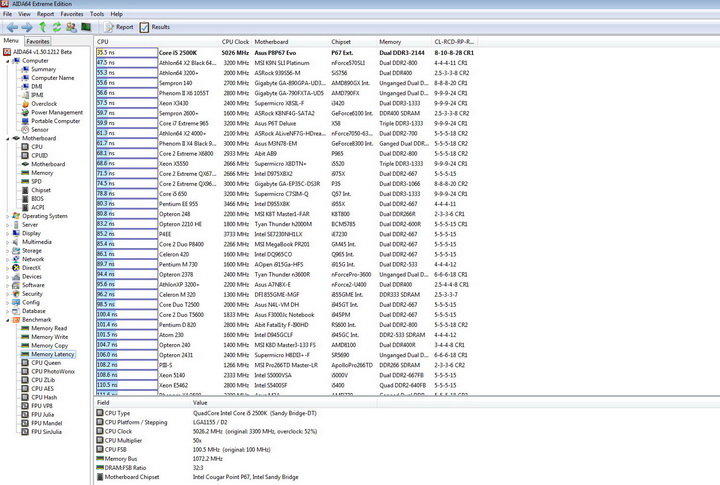Select the Memory Read benchmark icon
Screen dimensions: 720x485
(x=25, y=328)
